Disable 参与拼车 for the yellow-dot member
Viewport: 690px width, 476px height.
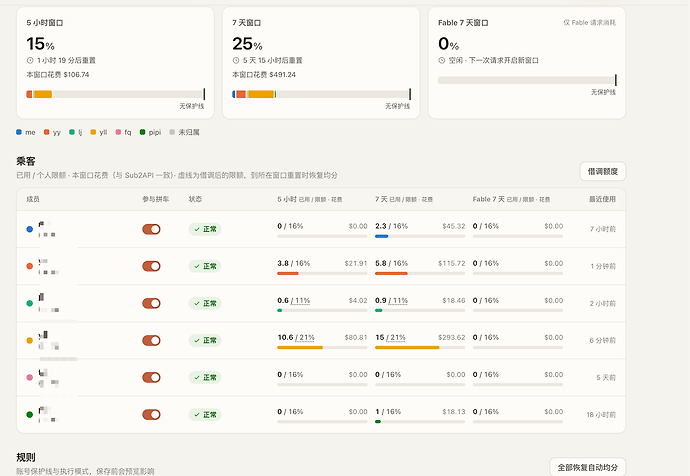pyautogui.click(x=151, y=341)
